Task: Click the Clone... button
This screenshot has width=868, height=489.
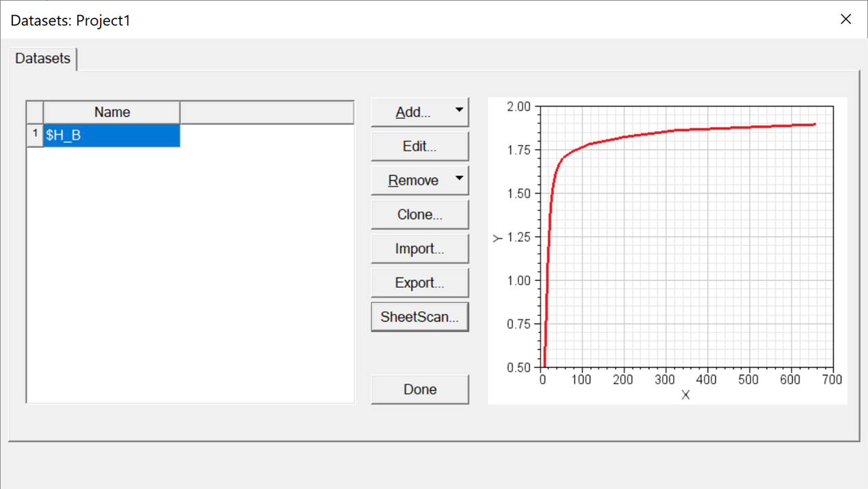Action: tap(420, 215)
